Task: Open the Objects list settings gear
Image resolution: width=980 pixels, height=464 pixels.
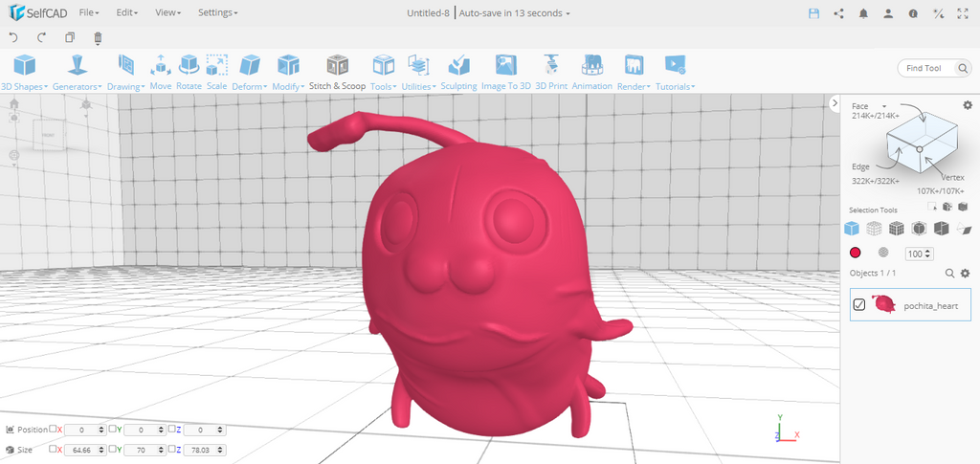Action: tap(965, 274)
